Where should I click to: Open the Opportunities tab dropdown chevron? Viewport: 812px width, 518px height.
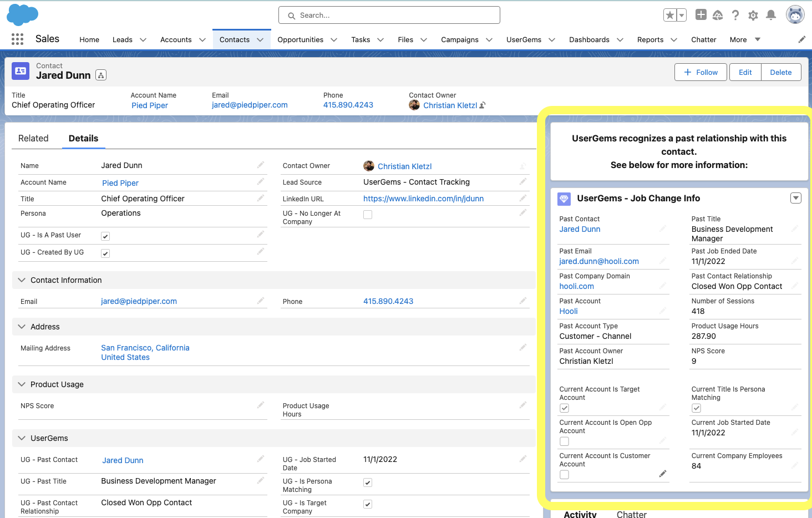[334, 40]
